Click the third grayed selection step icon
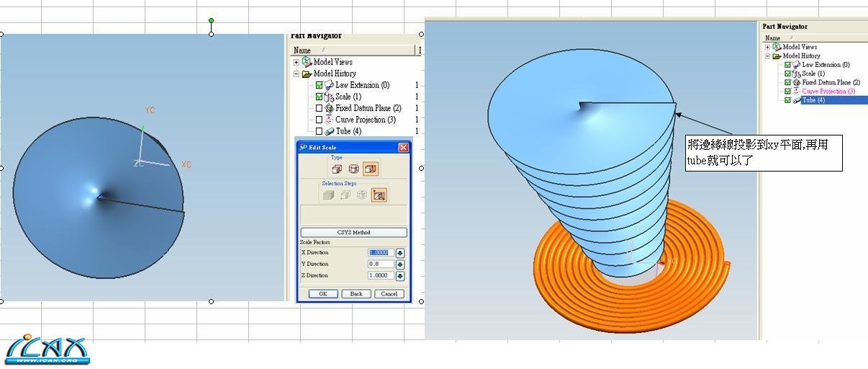Image resolution: width=868 pixels, height=369 pixels. pos(362,195)
